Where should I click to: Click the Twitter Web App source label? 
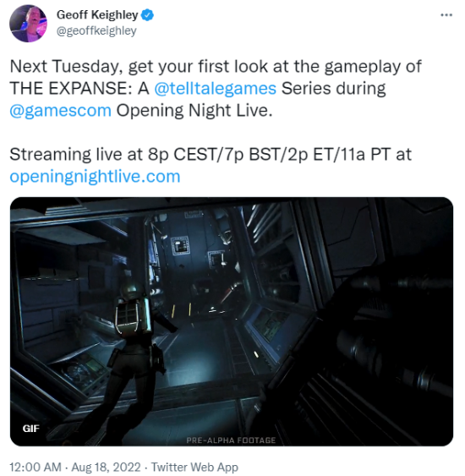coord(194,467)
